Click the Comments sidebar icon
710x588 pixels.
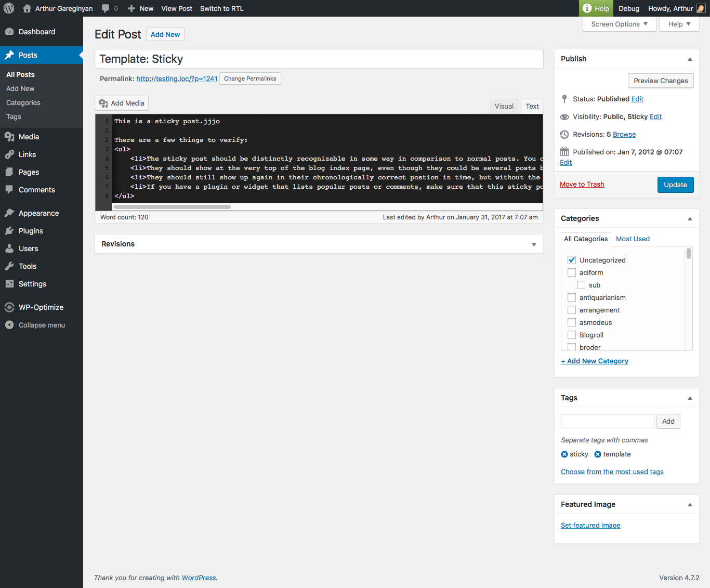pos(9,190)
